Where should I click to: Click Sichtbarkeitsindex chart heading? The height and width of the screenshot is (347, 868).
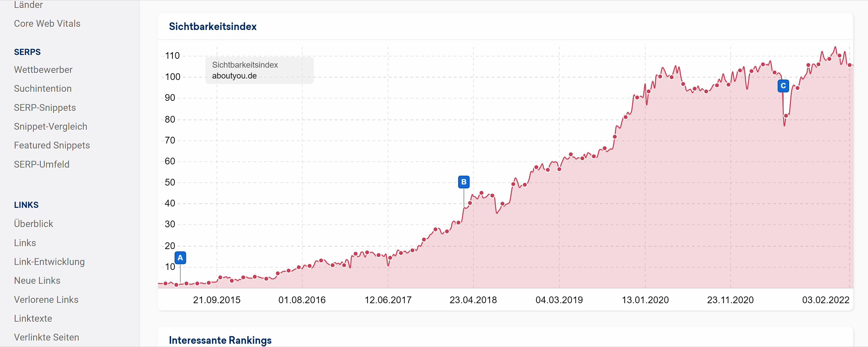pos(213,26)
